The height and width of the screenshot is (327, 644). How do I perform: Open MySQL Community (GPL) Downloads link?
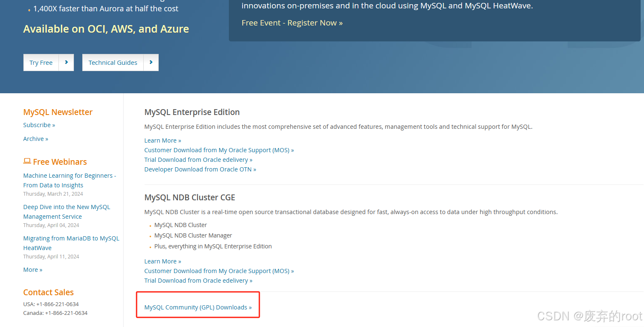198,307
